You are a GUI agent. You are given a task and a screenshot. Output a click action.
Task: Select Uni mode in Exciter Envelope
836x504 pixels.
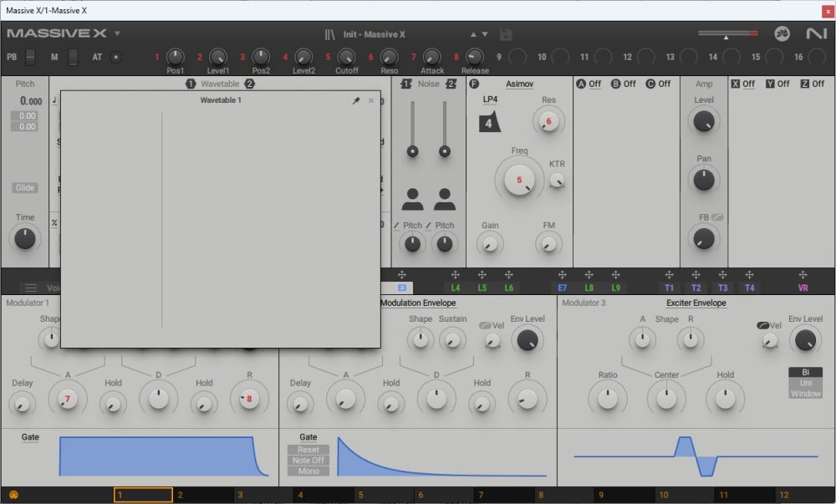coord(805,383)
